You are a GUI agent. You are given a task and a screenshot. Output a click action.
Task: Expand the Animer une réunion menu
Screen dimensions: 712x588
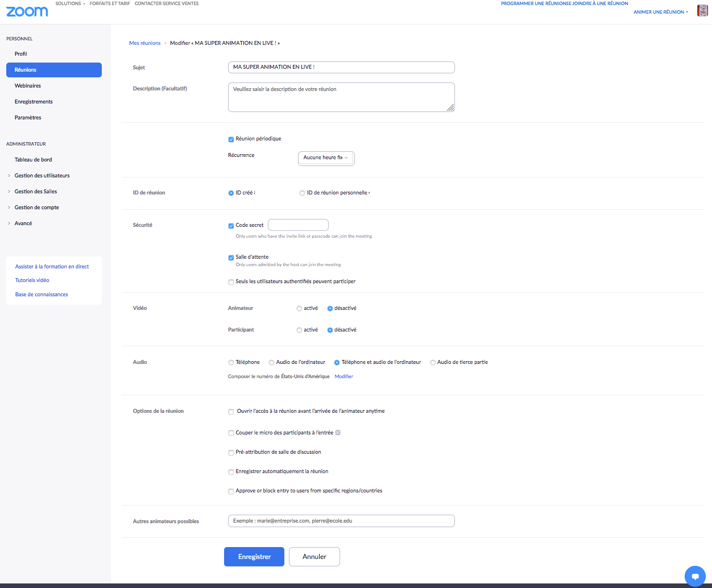[660, 12]
